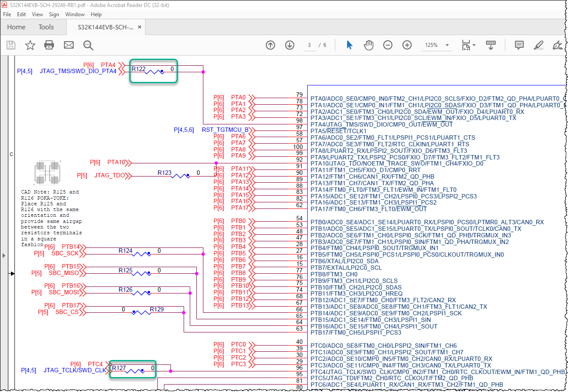Select the page scrolling display icon

coord(491,45)
